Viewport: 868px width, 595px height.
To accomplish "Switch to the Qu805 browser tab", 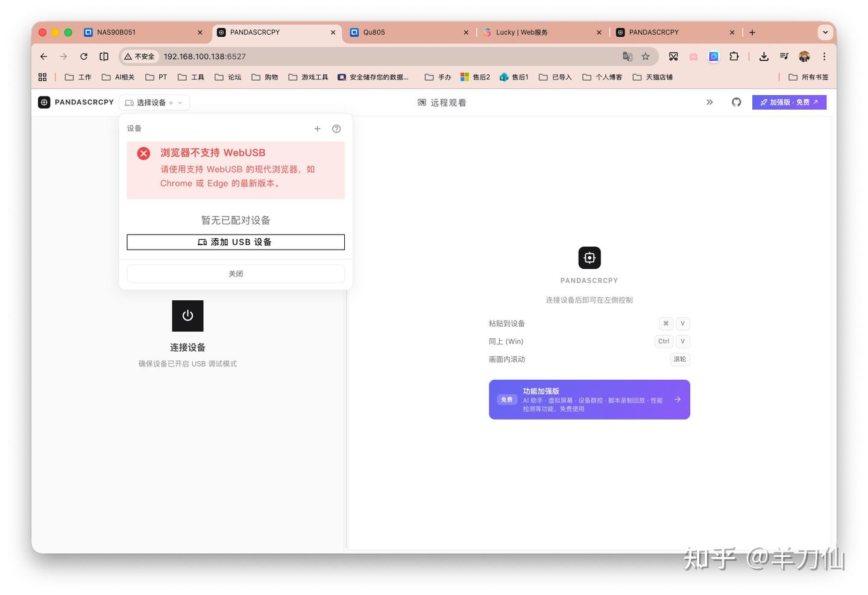I will (x=409, y=33).
